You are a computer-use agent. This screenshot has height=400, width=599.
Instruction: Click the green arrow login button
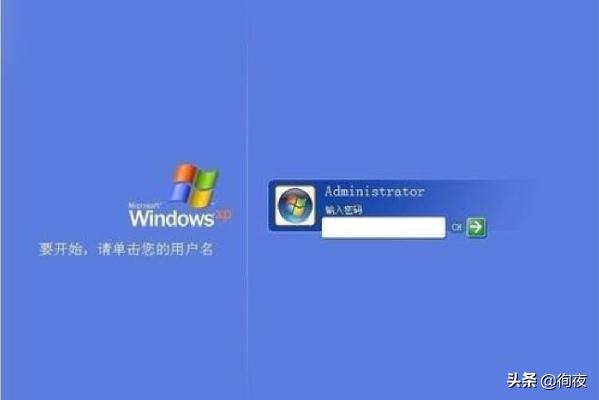[x=476, y=227]
